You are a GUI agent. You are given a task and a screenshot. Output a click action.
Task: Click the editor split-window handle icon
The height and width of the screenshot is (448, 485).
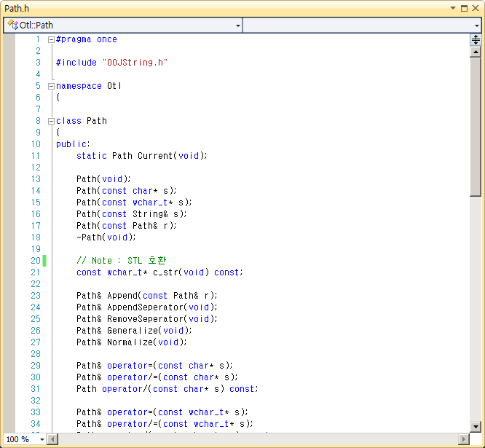click(x=476, y=39)
